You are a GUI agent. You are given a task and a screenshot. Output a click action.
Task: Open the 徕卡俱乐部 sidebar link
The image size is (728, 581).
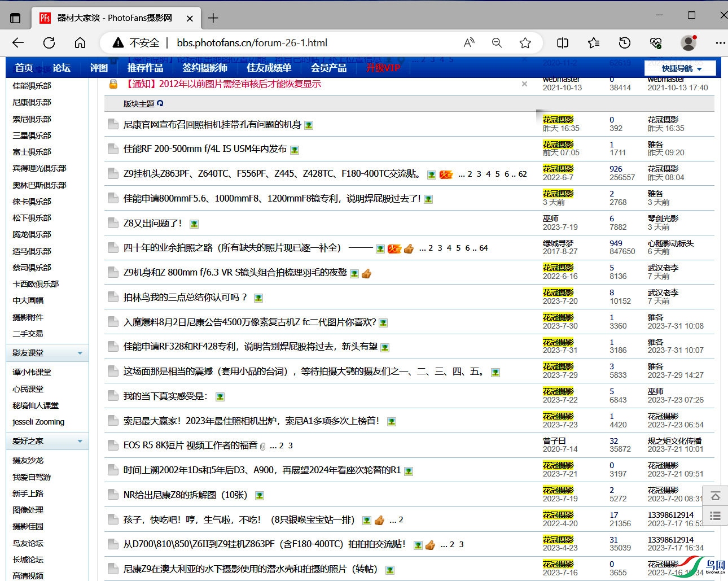coord(32,202)
